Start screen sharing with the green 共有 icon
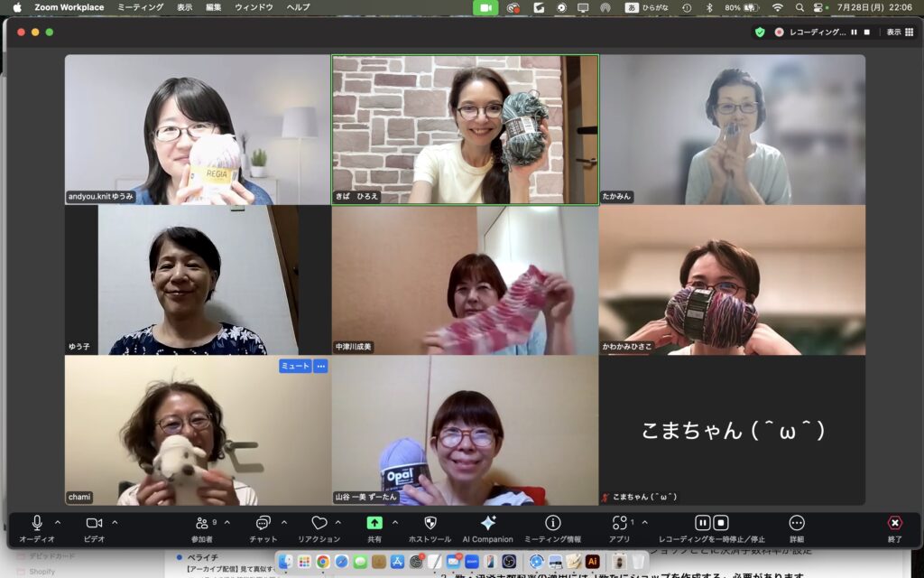 tap(374, 523)
